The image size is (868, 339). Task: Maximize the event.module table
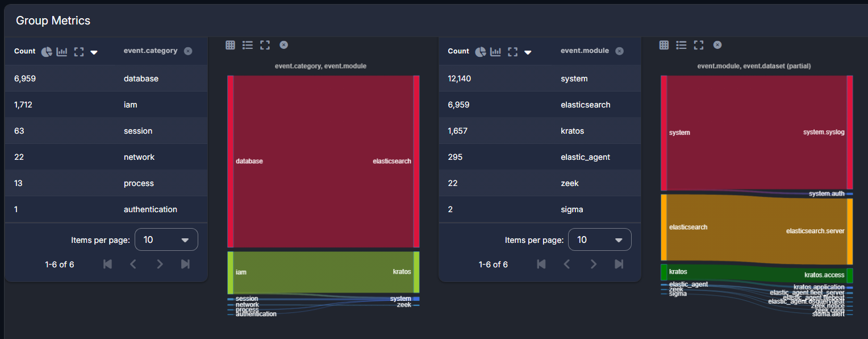coord(512,51)
